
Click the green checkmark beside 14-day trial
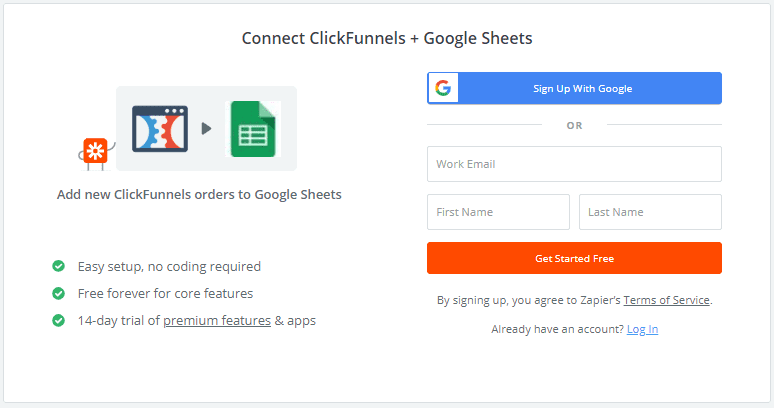[58, 321]
